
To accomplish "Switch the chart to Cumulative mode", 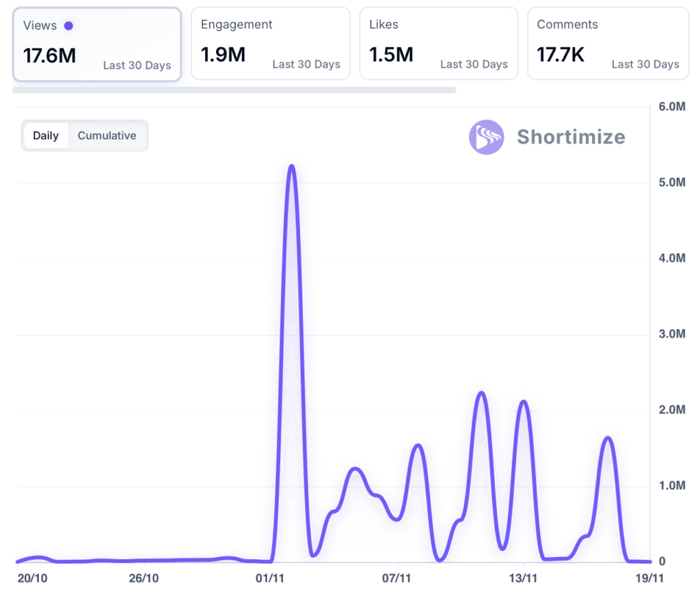I will 107,135.
